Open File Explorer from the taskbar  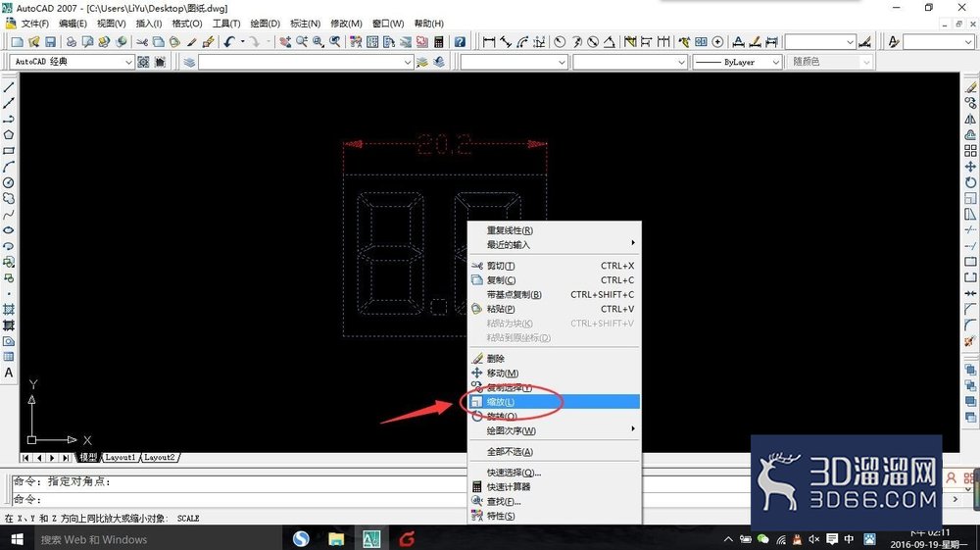336,539
